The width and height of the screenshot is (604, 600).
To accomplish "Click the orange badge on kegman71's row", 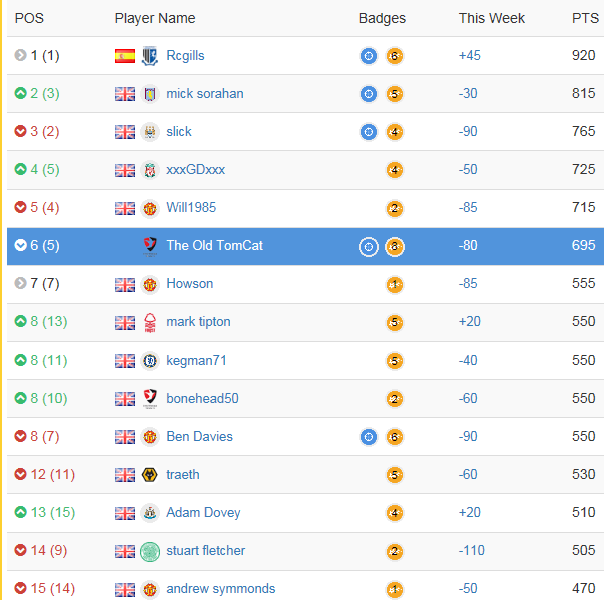I will (395, 360).
